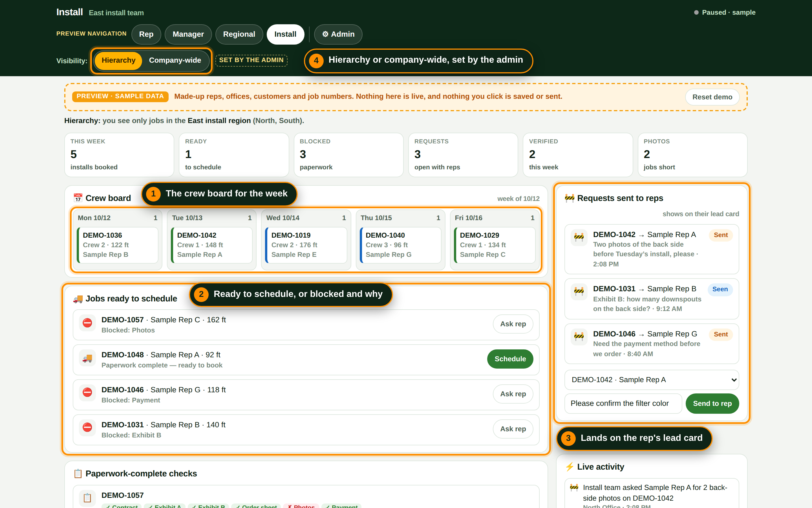Click the request message input field
Screen dimensions: 812x508
[x=623, y=404]
